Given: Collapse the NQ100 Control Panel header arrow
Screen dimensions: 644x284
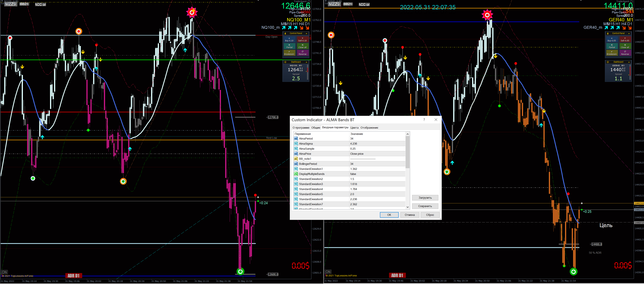Looking at the screenshot, I should [307, 33].
